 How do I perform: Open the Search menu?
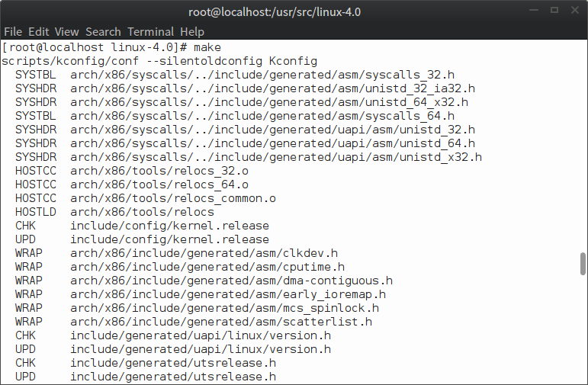103,31
